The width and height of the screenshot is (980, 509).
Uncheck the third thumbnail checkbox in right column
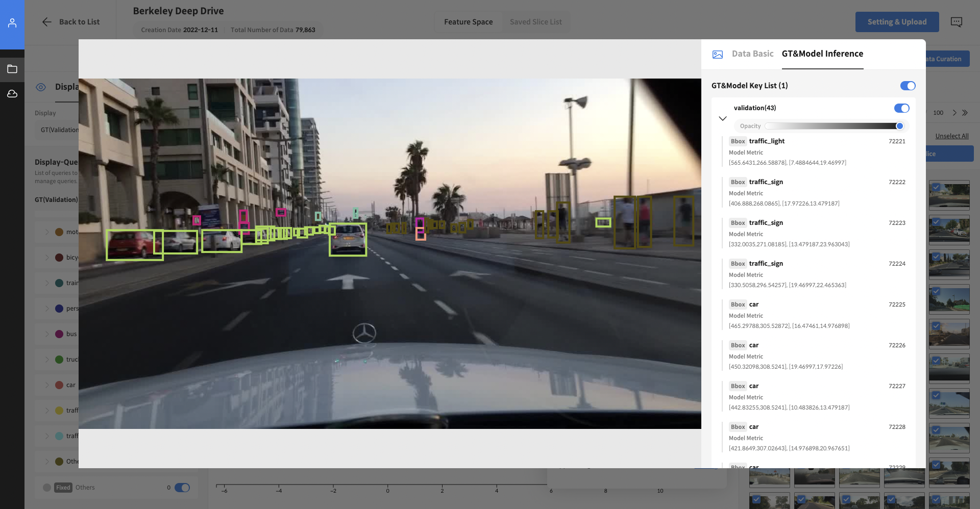(x=936, y=257)
